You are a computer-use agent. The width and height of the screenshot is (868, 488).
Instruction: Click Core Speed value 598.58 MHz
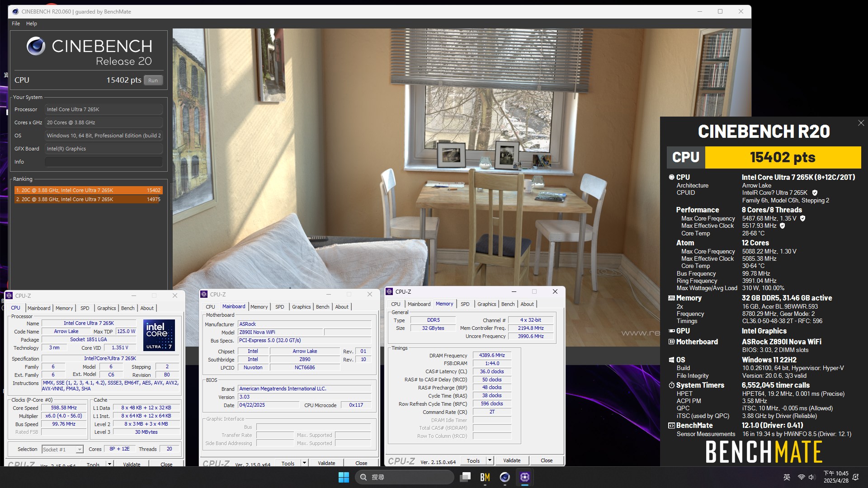coord(64,408)
